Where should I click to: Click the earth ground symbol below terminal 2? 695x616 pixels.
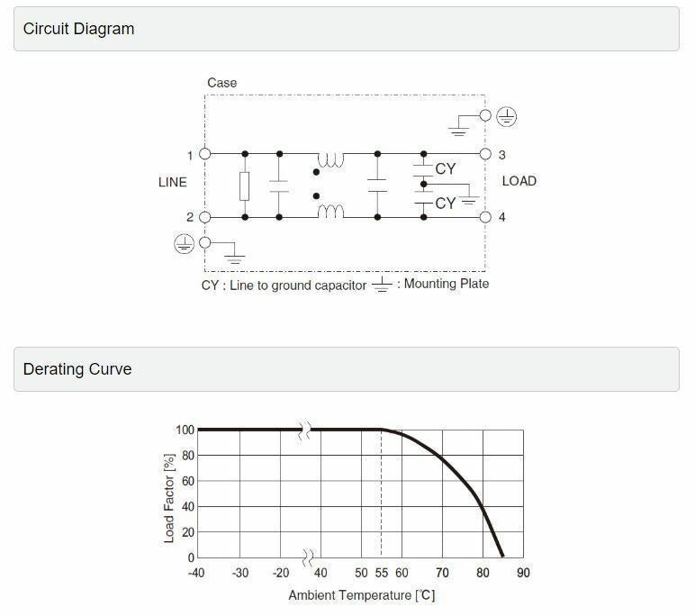coord(185,243)
